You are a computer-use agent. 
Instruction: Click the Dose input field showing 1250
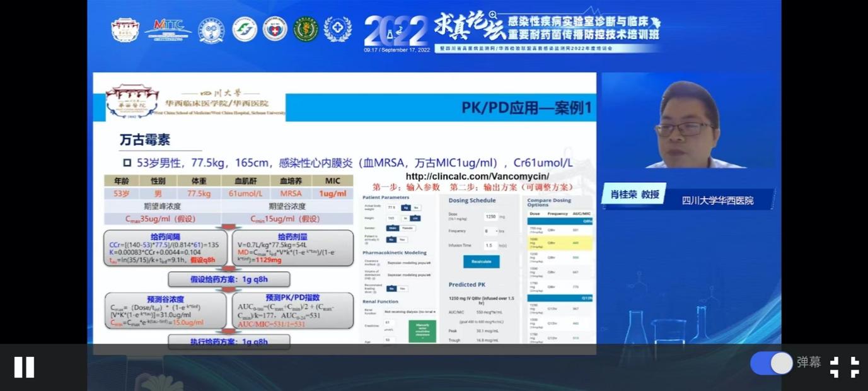(x=491, y=216)
